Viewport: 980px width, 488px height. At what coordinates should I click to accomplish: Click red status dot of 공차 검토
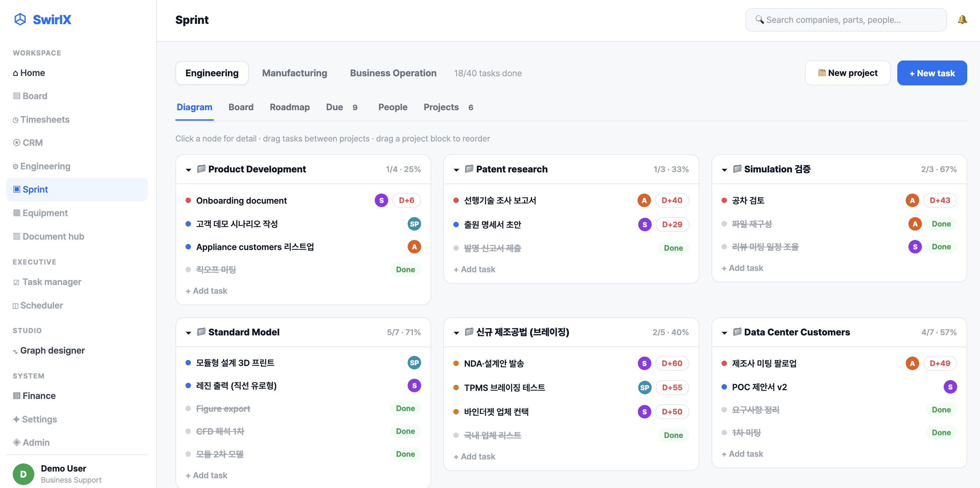pos(724,200)
